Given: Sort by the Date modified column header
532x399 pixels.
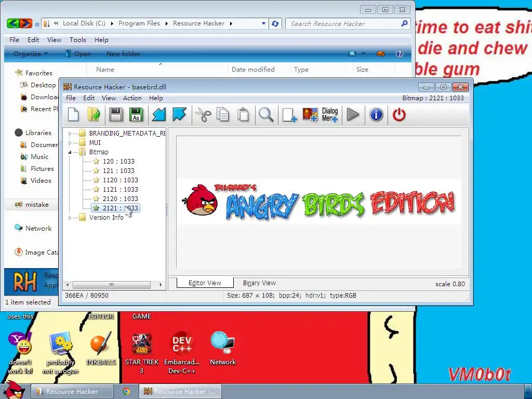Looking at the screenshot, I should click(253, 69).
